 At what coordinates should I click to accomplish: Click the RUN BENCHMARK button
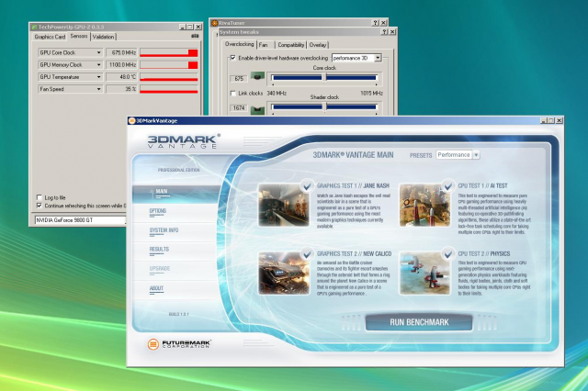tap(419, 322)
